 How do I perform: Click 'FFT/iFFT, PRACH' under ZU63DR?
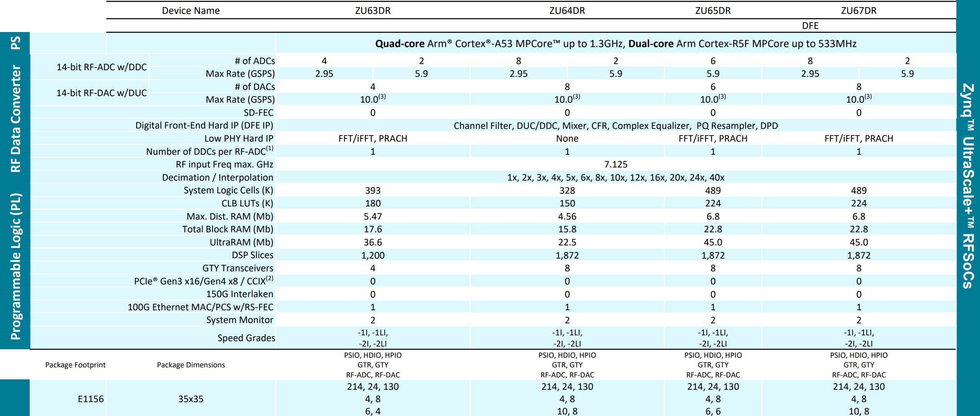tap(373, 139)
